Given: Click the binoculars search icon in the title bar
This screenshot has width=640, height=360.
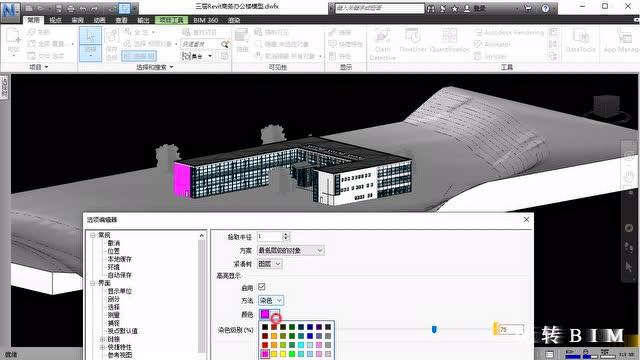Looking at the screenshot, I should [431, 9].
